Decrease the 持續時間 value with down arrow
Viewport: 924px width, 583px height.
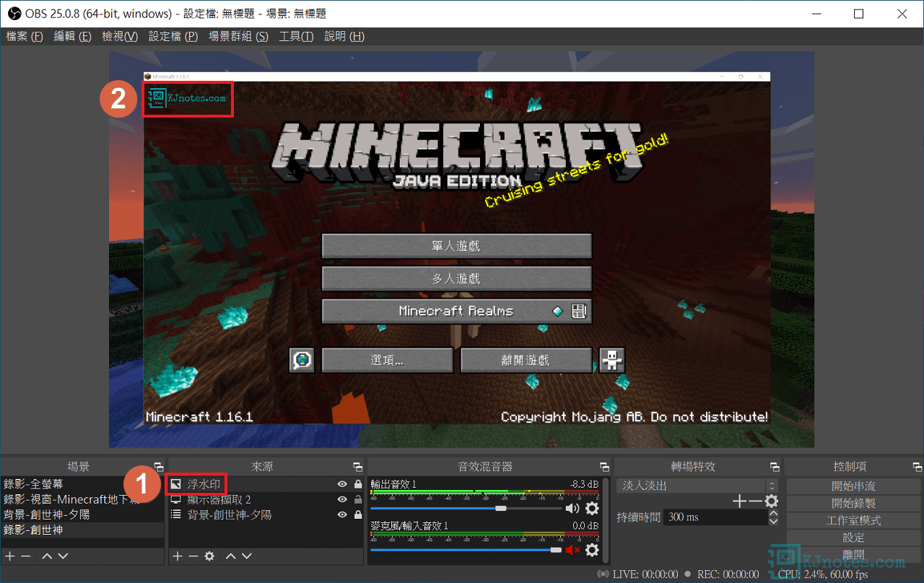(774, 521)
